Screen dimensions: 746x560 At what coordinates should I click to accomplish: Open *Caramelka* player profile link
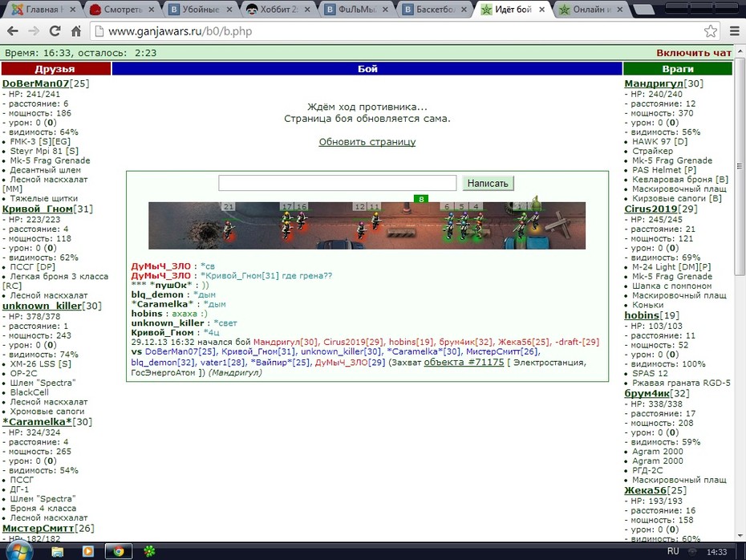[x=37, y=422]
